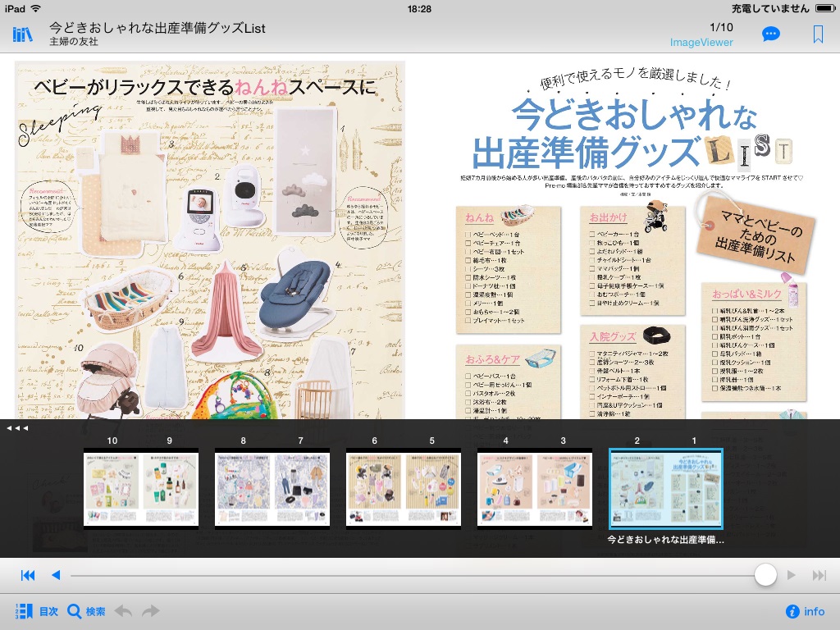Show book details with info button
This screenshot has height=630, width=840.
[x=805, y=611]
